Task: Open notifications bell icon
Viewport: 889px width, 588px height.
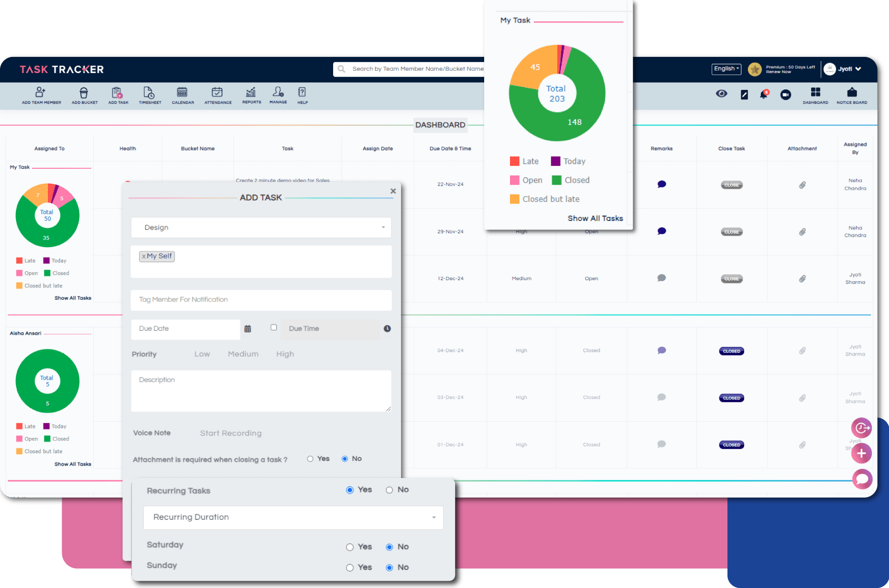Action: click(764, 95)
